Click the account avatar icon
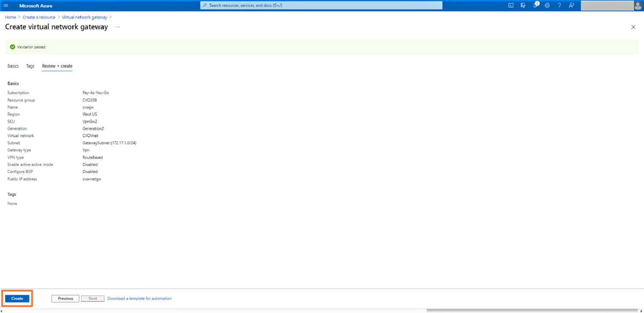This screenshot has height=313, width=644. tap(638, 6)
